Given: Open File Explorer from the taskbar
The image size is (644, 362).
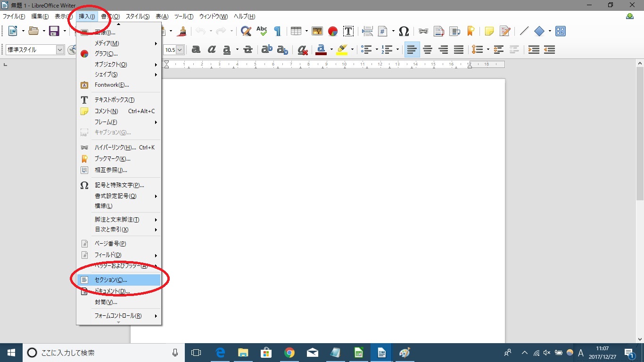Looking at the screenshot, I should pos(243,353).
